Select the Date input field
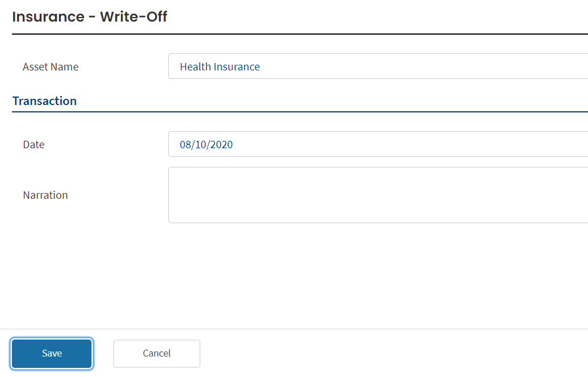 point(378,144)
